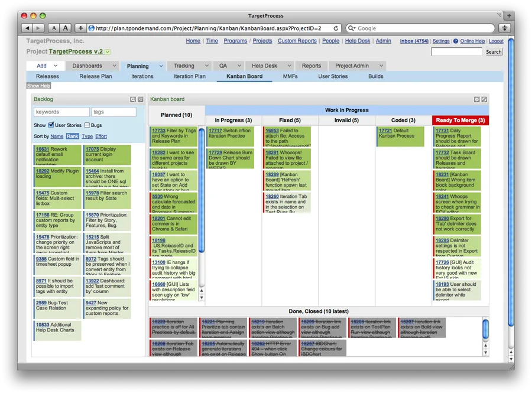Click the Google search magnifier icon
The height and width of the screenshot is (394, 532).
(x=352, y=28)
